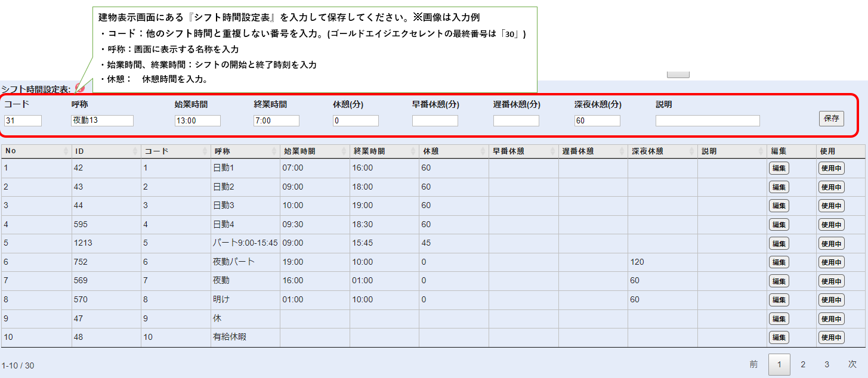Go to page 2 of the table
The image size is (868, 378).
pyautogui.click(x=803, y=364)
